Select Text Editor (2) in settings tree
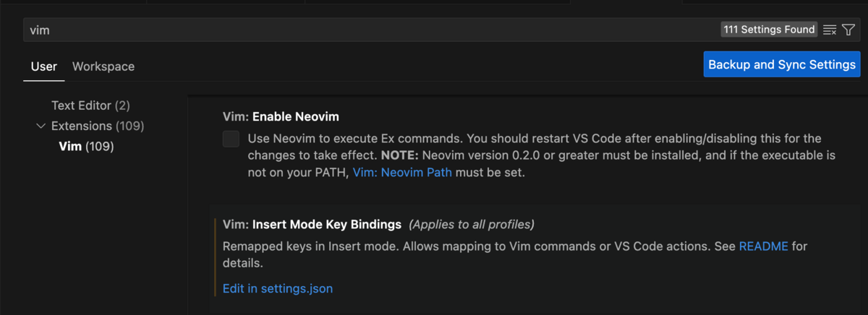Image resolution: width=868 pixels, height=315 pixels. point(90,105)
